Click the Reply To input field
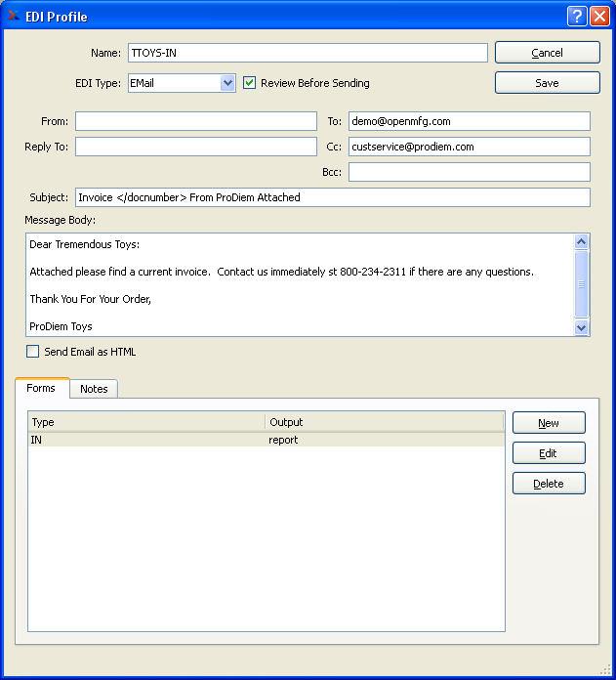Image resolution: width=616 pixels, height=680 pixels. coord(196,147)
